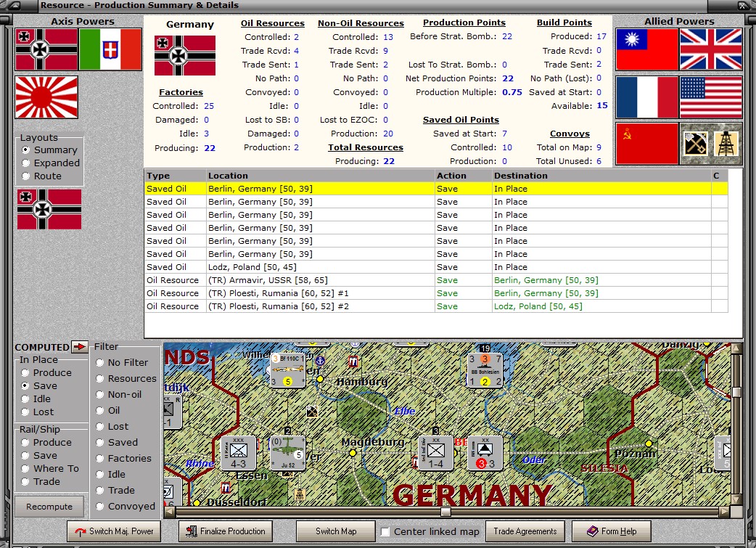The width and height of the screenshot is (756, 548).
Task: Click the Destination column header
Action: (601, 176)
